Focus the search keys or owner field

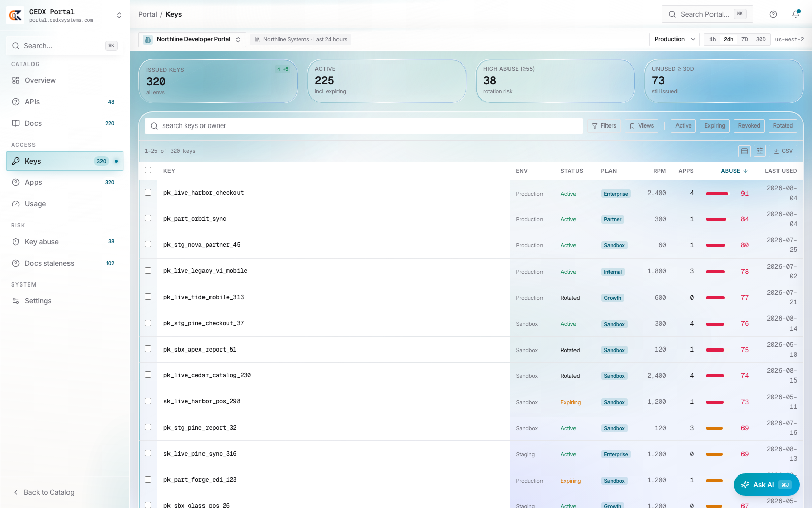tap(364, 126)
